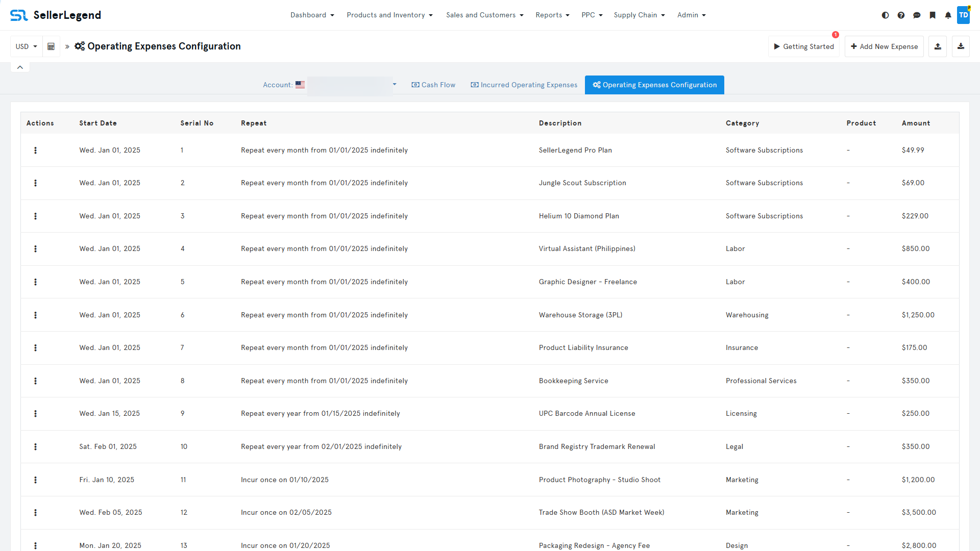Image resolution: width=980 pixels, height=551 pixels.
Task: Open the Supply Chain menu
Action: click(x=639, y=15)
